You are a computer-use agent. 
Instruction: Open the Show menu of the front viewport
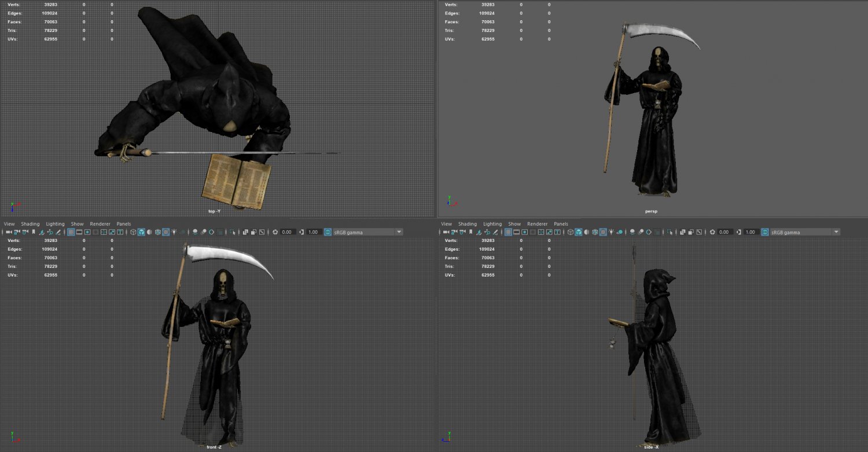77,223
